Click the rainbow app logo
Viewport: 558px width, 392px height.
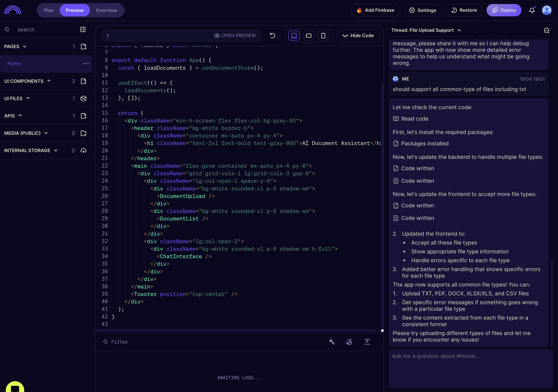(13, 10)
